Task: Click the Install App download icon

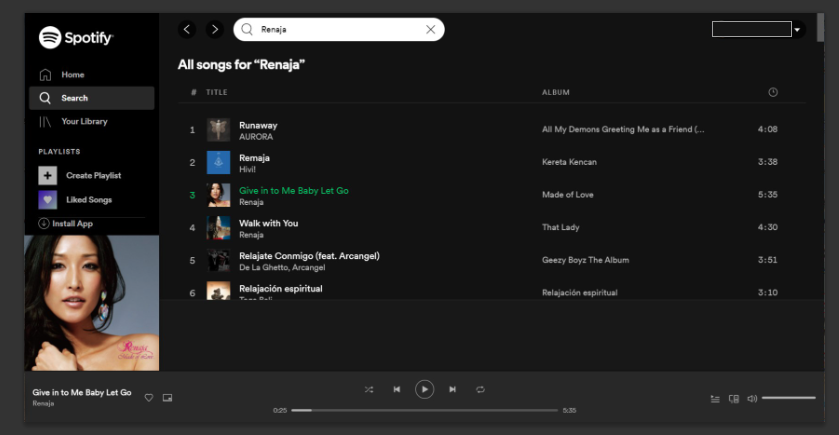Action: tap(44, 223)
